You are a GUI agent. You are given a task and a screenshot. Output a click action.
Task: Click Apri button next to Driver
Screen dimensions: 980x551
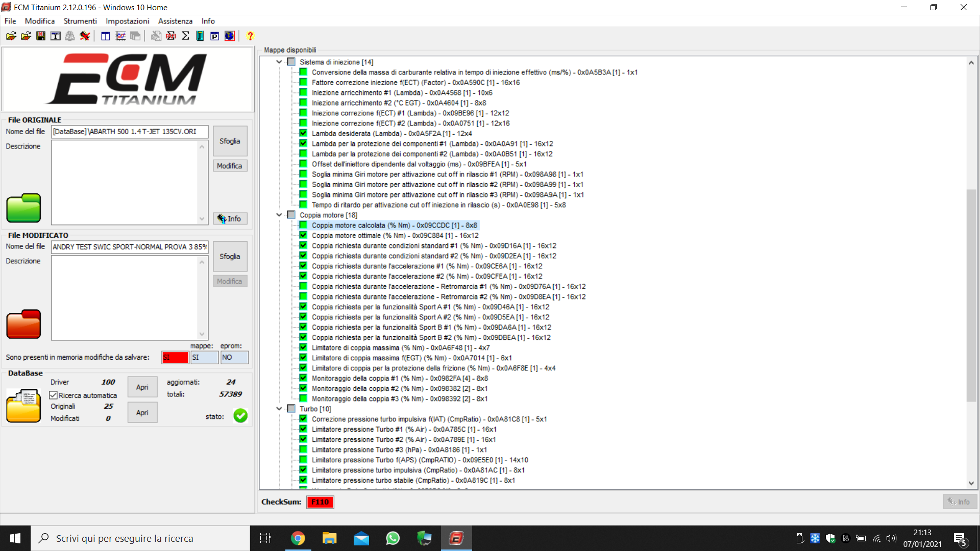point(142,387)
